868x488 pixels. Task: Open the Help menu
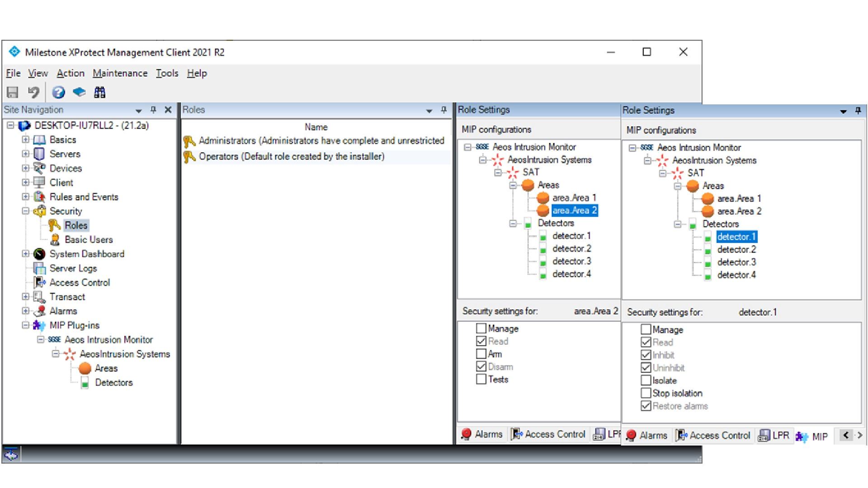(x=197, y=73)
